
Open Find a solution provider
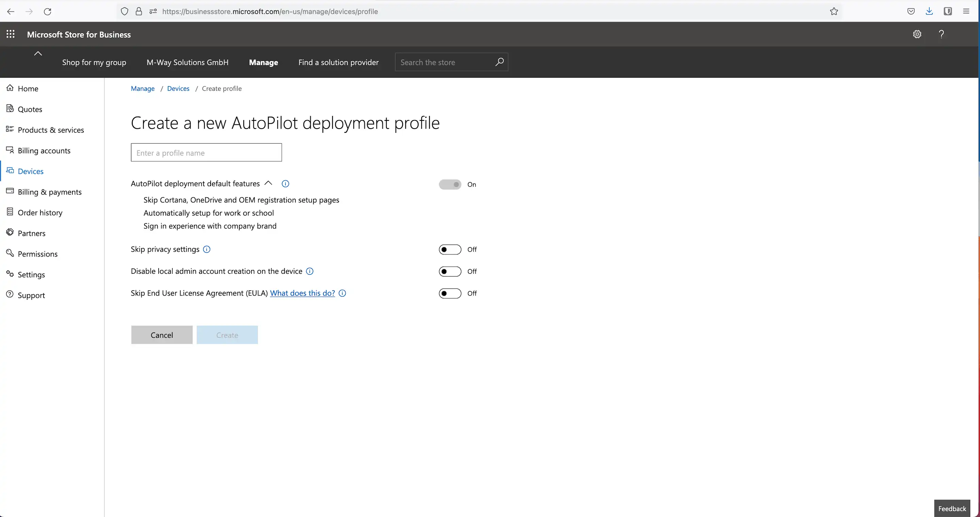[x=339, y=62]
